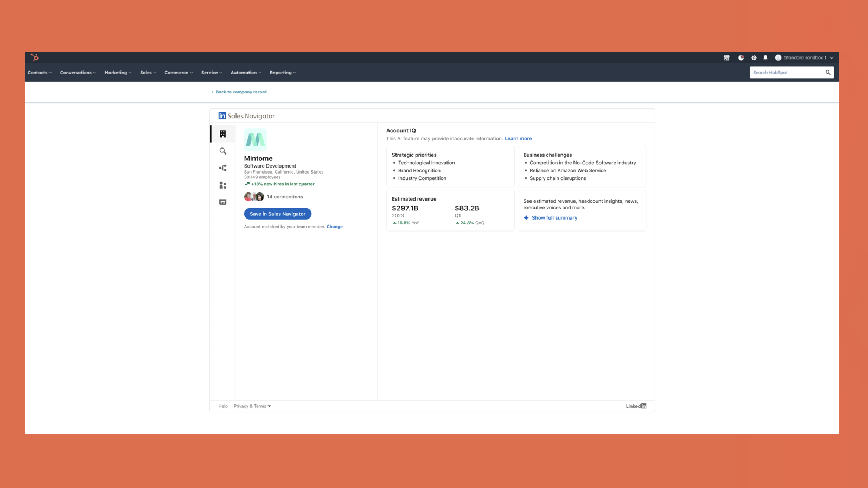Screen dimensions: 868x488
Task: Go back to company record
Action: [241, 92]
